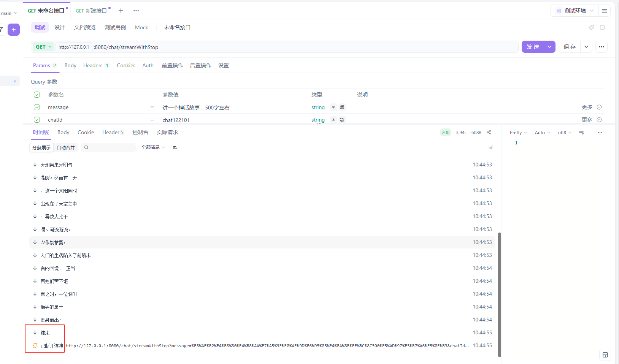Click the sort order icon beside 全部消息
This screenshot has width=619, height=364.
coord(175,147)
